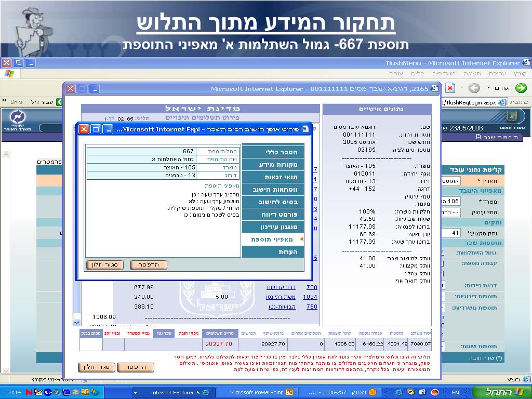Open the תוספות משרדיות dropdown
Screen dimensions: 532x399
pos(443,308)
